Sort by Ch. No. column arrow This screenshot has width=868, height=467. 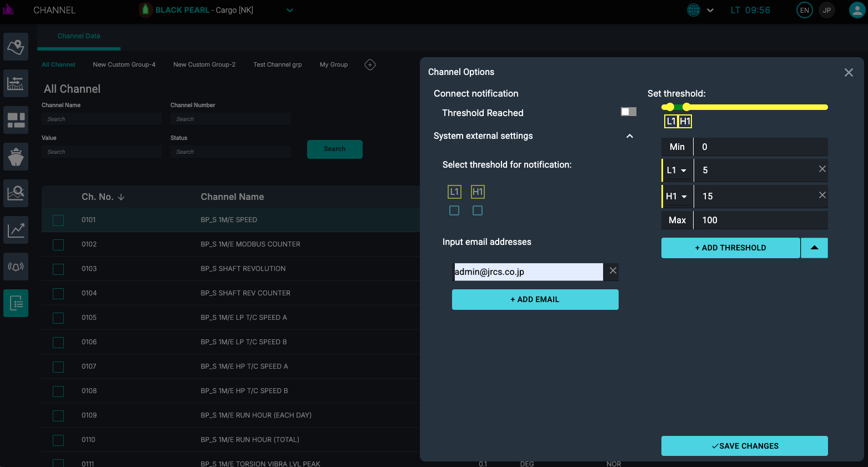point(121,197)
